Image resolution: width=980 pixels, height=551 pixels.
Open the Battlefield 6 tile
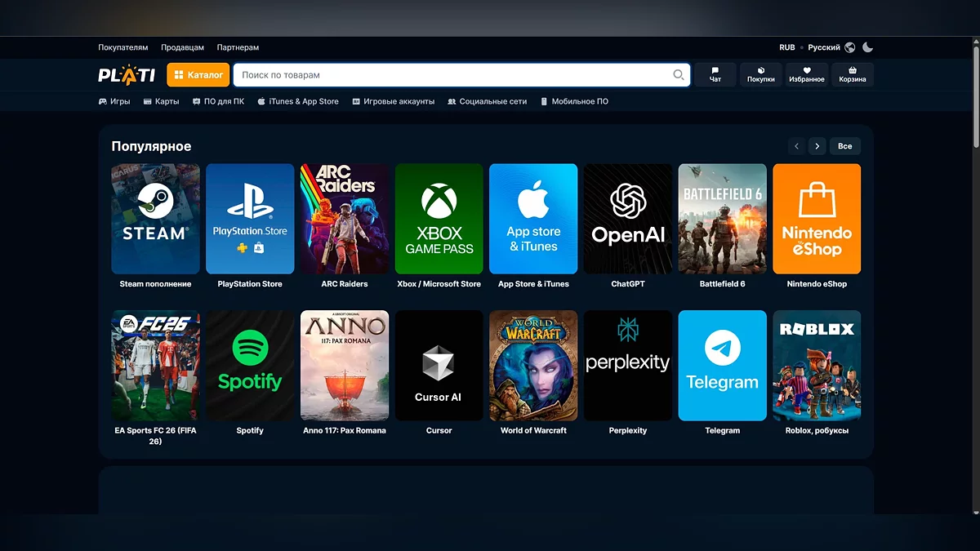tap(723, 219)
